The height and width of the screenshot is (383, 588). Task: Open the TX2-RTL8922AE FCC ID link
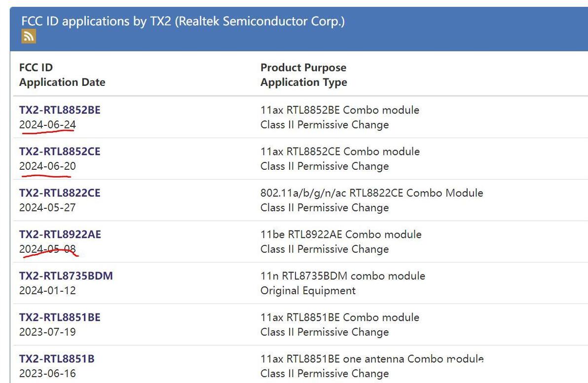tap(60, 234)
